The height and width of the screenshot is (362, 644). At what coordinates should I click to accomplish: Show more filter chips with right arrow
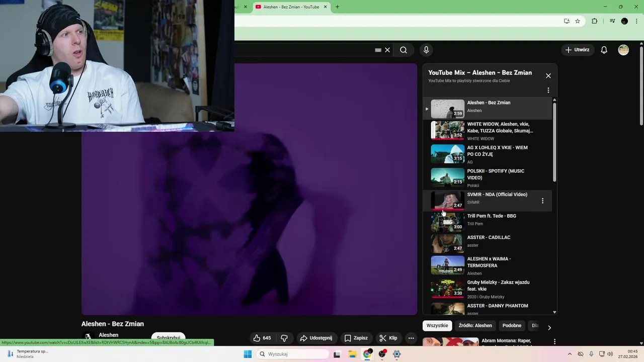click(549, 327)
